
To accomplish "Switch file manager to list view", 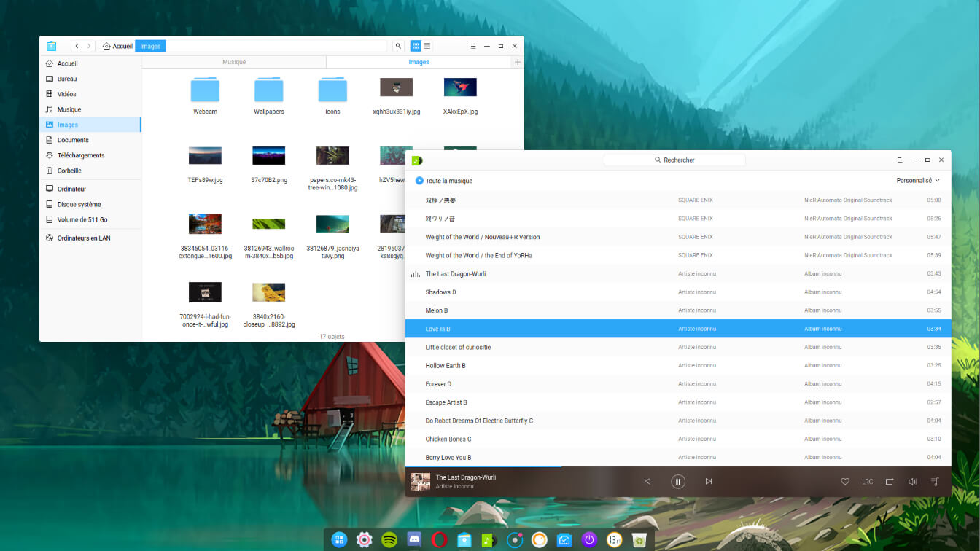I will [x=427, y=46].
